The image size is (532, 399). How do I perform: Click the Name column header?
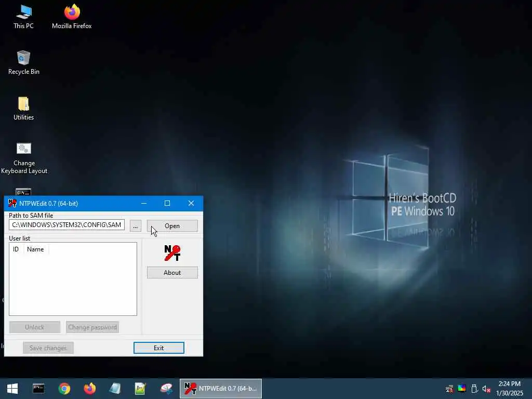36,249
